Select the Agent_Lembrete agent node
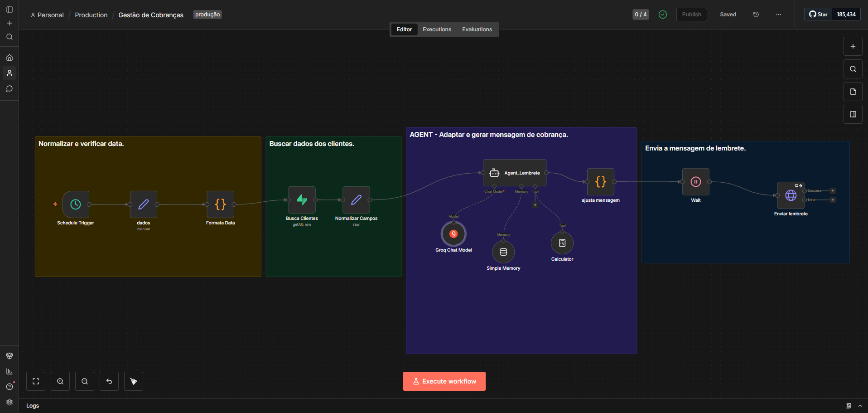The width and height of the screenshot is (868, 413). pyautogui.click(x=515, y=173)
